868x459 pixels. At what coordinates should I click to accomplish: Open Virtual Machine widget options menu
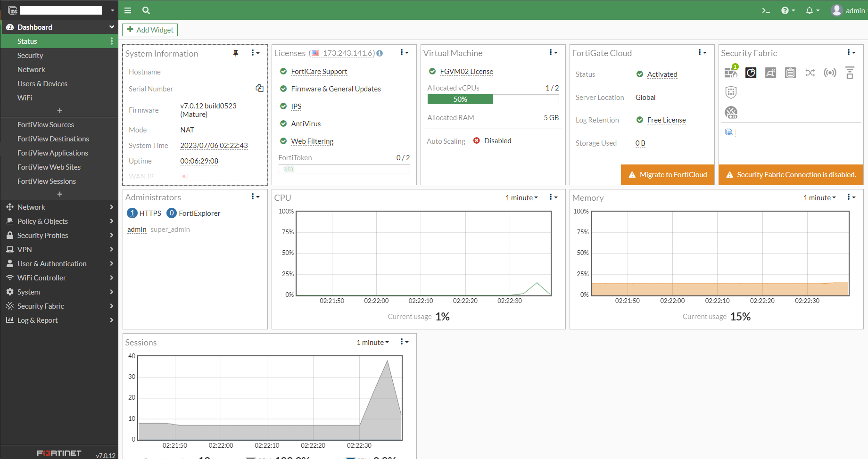click(x=553, y=53)
